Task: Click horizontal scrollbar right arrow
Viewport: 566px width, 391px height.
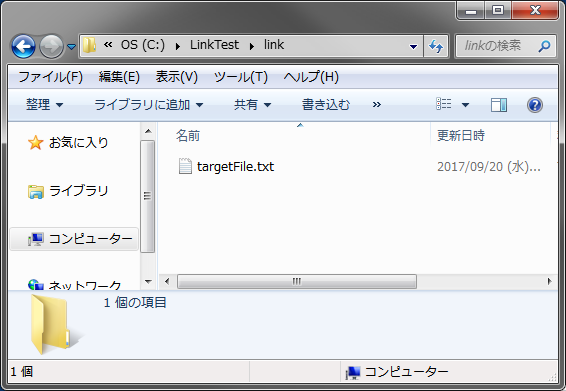Action: click(x=549, y=281)
